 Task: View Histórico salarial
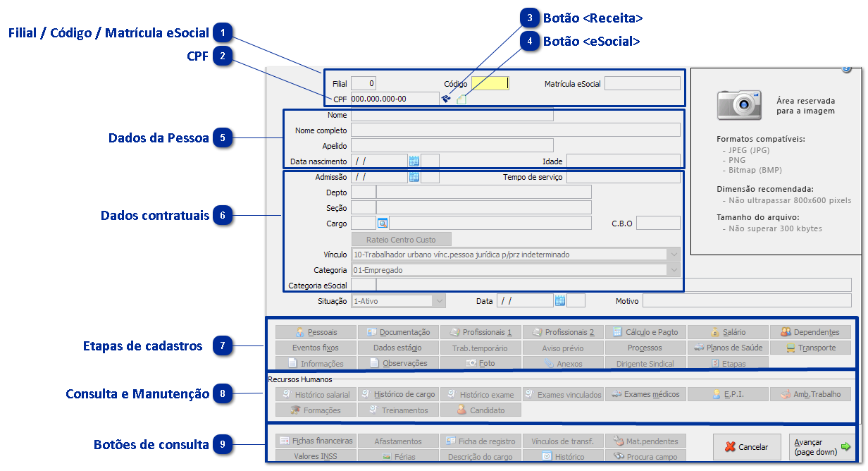pos(316,394)
